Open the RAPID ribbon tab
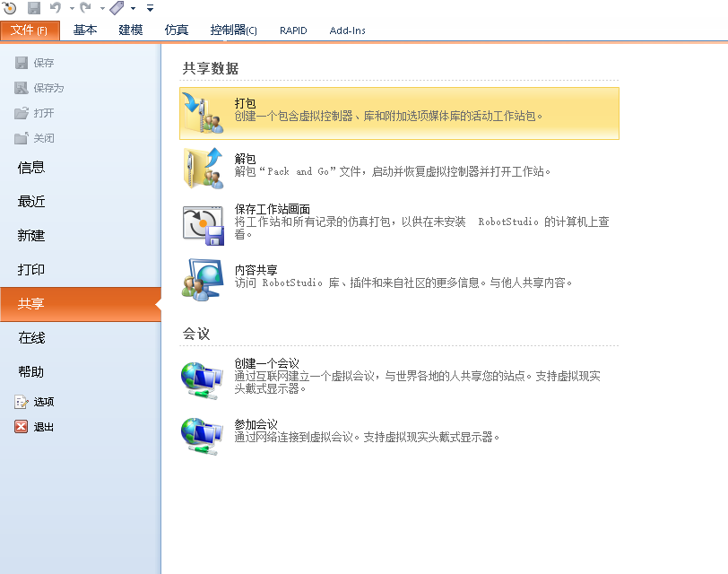Screen dimensions: 728x574 pos(292,30)
